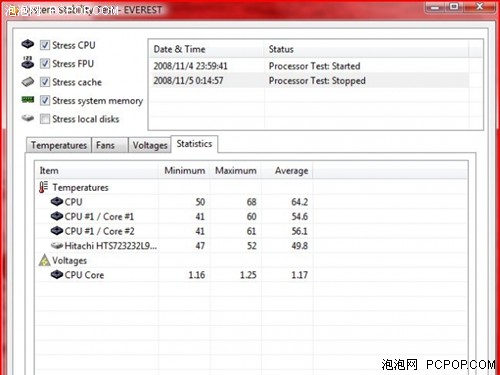
Task: Select the CPU temperature row
Action: point(252,202)
